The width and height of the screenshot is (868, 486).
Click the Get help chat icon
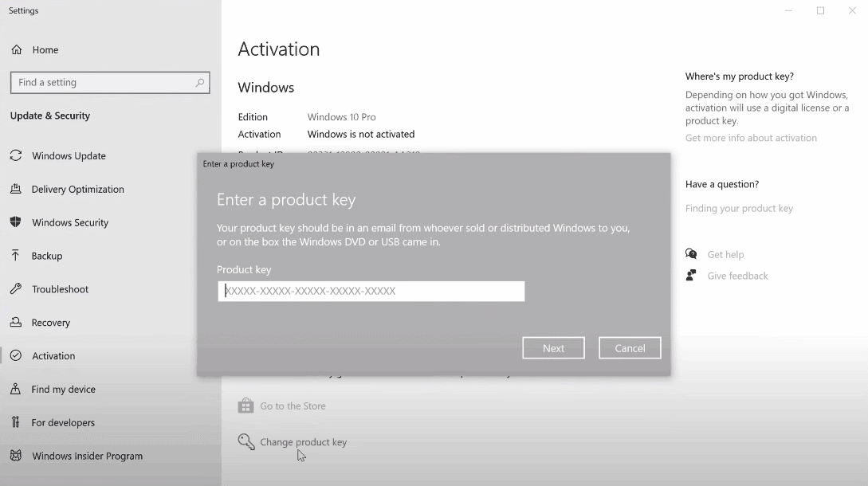(691, 254)
